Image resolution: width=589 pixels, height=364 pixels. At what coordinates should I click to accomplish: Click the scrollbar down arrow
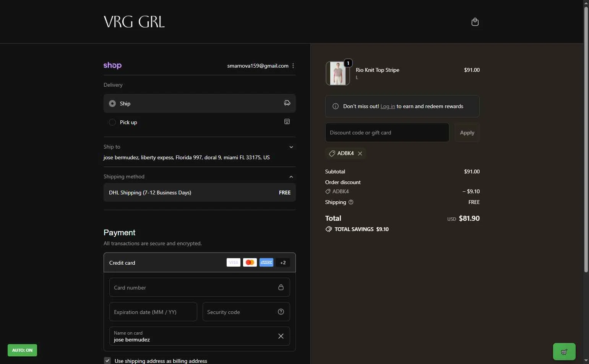pyautogui.click(x=586, y=360)
